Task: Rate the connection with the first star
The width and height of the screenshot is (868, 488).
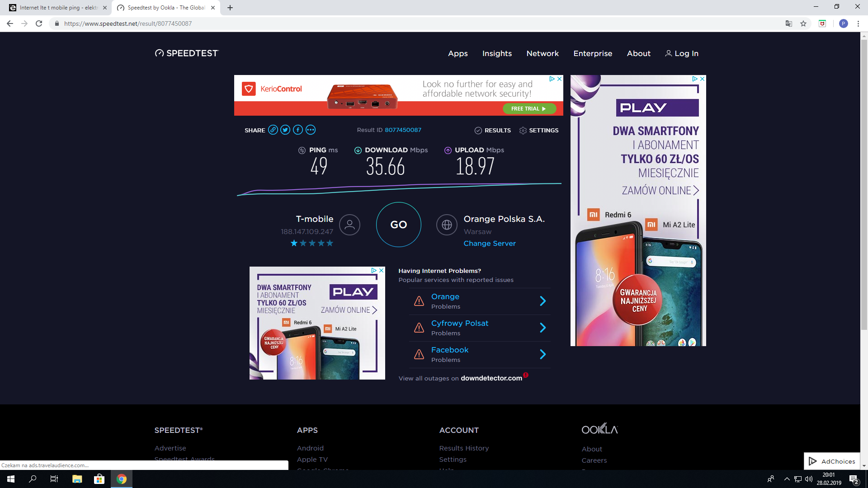Action: (294, 243)
